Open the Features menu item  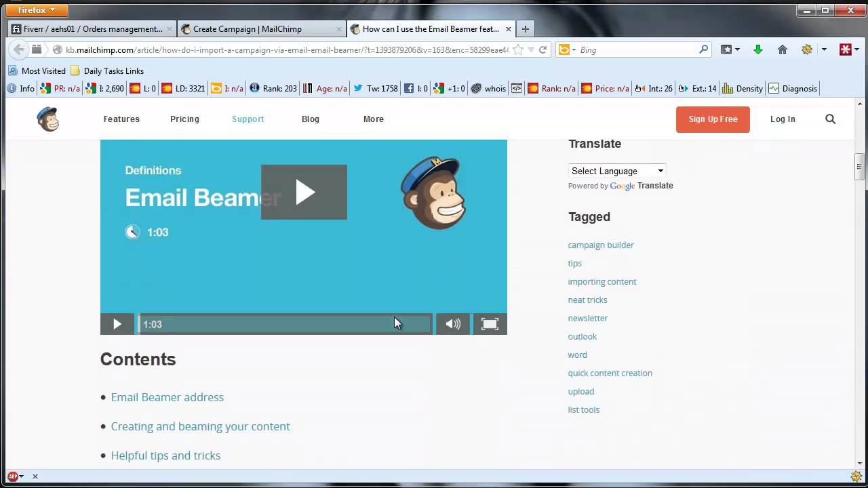121,119
